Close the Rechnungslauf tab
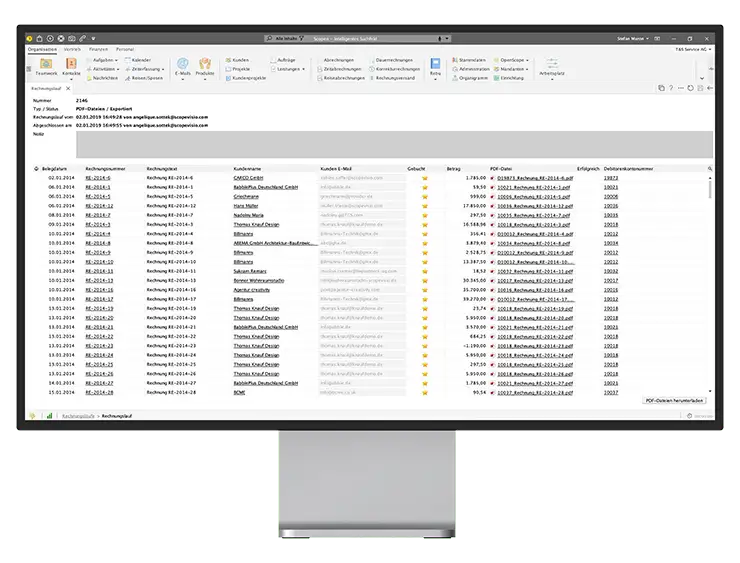Screen dimensions: 740x563 click(68, 89)
